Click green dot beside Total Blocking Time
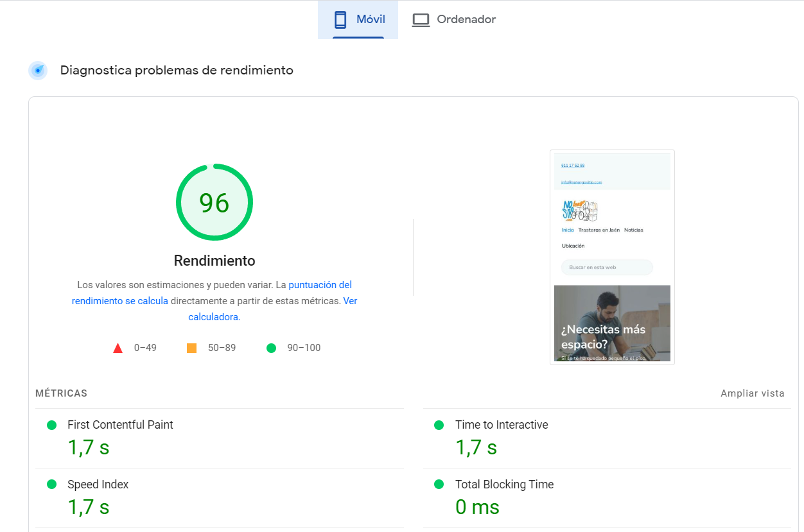Screen dimensions: 804x532 click(439, 485)
